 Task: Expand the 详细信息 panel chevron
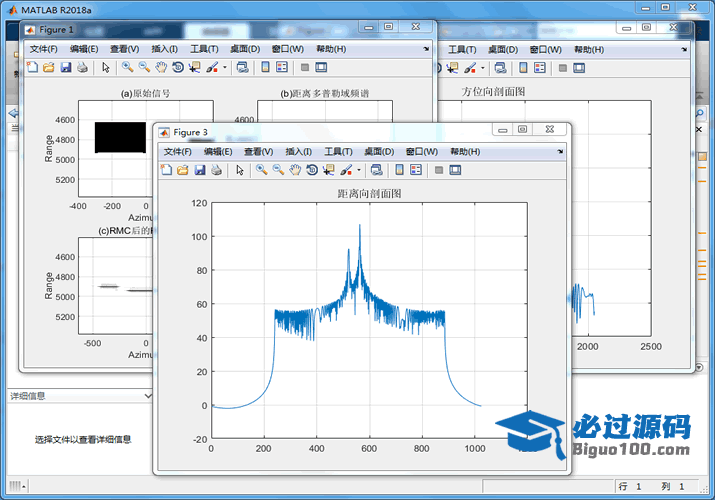(148, 396)
